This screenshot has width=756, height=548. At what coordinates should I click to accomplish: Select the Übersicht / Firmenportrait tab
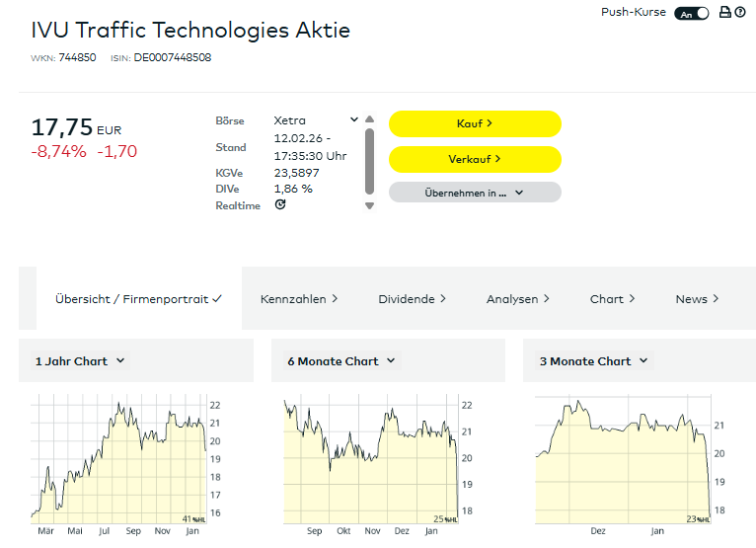point(139,298)
